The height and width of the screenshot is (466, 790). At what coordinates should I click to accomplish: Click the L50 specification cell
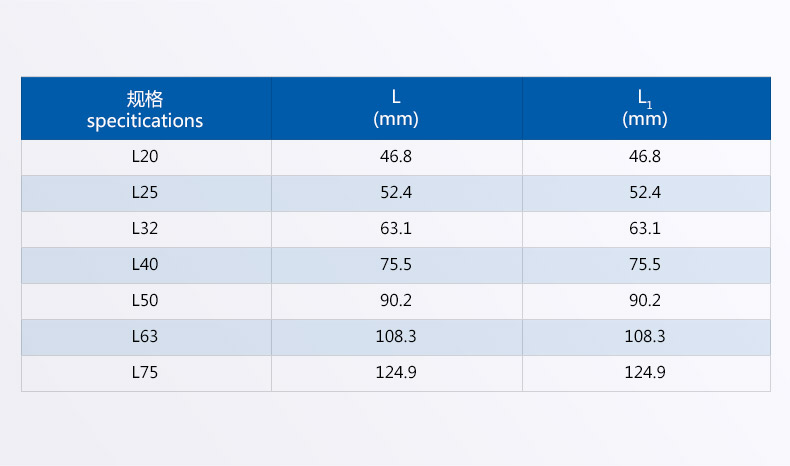click(x=145, y=301)
